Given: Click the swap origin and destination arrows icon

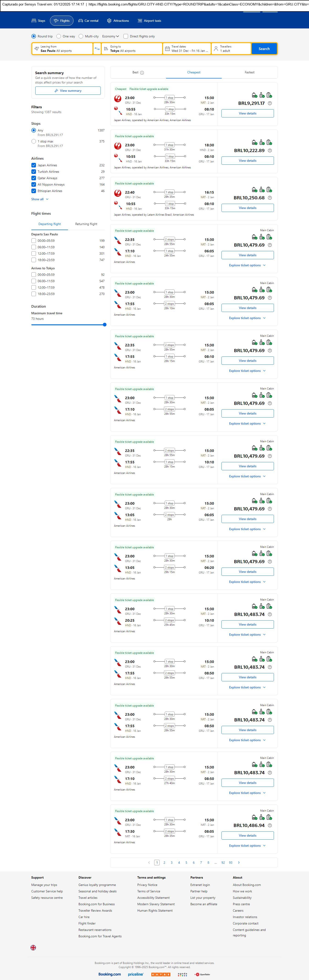Looking at the screenshot, I should coord(97,49).
